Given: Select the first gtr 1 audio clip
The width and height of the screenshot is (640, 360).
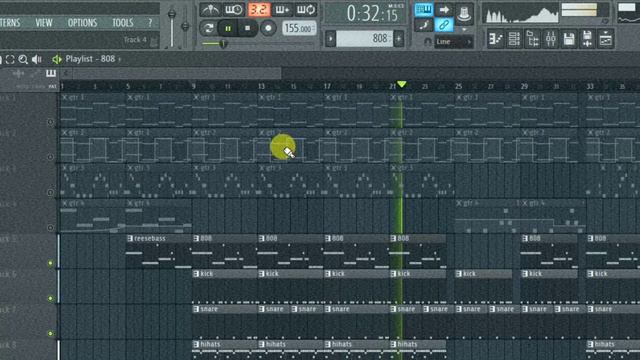Looking at the screenshot, I should [93, 110].
